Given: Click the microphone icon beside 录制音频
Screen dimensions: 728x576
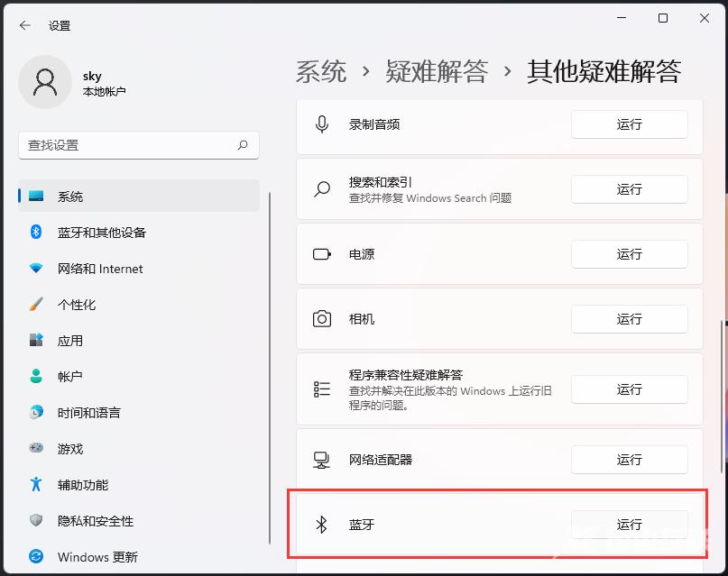Looking at the screenshot, I should tap(320, 124).
